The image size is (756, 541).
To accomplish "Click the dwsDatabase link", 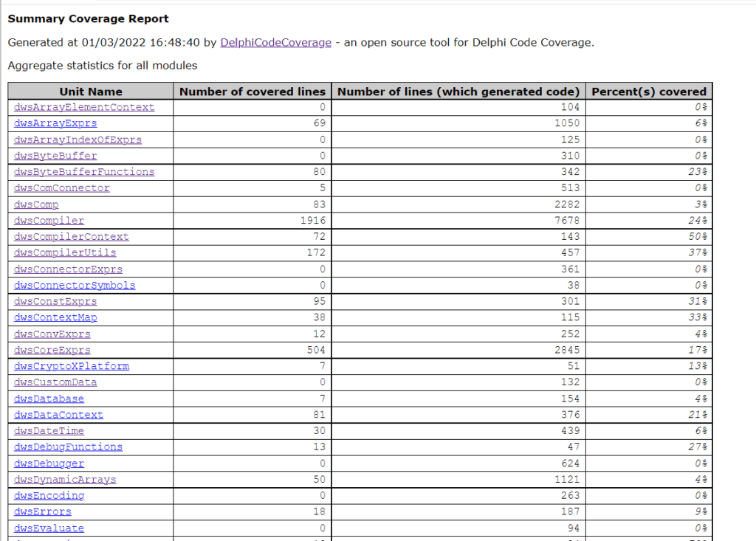I will tap(49, 399).
